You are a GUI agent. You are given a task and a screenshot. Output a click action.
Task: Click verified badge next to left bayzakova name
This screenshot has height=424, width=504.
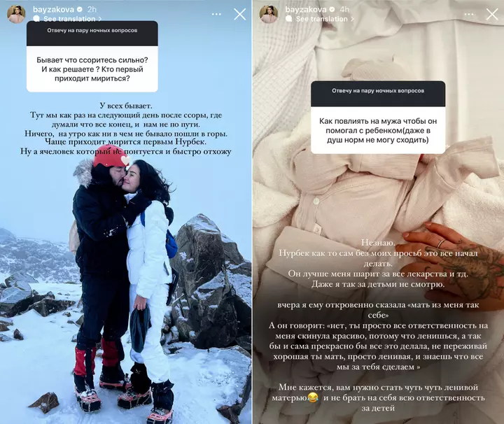tap(80, 10)
